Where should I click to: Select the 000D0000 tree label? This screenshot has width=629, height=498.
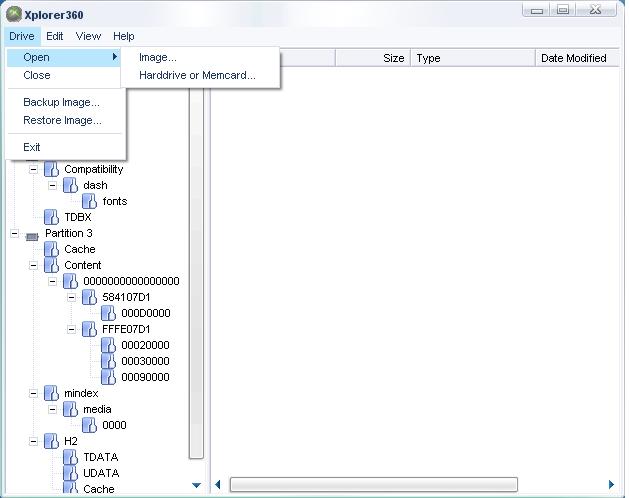coord(146,313)
